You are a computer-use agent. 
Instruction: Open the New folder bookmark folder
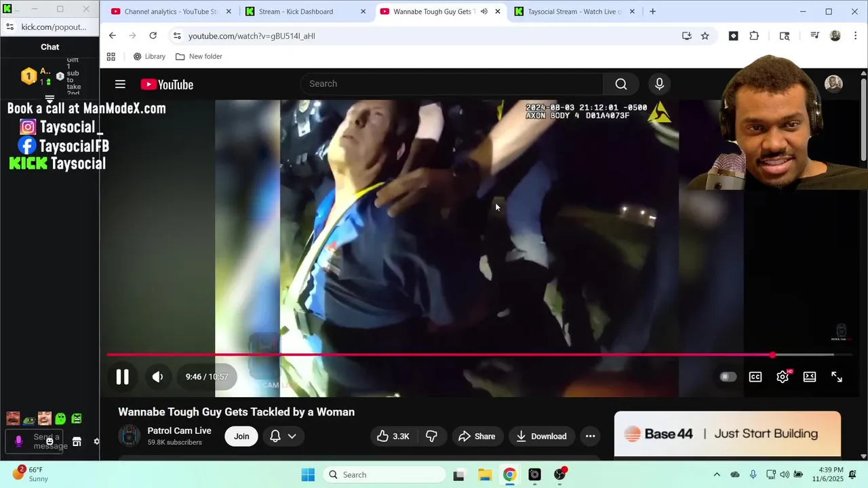point(199,56)
